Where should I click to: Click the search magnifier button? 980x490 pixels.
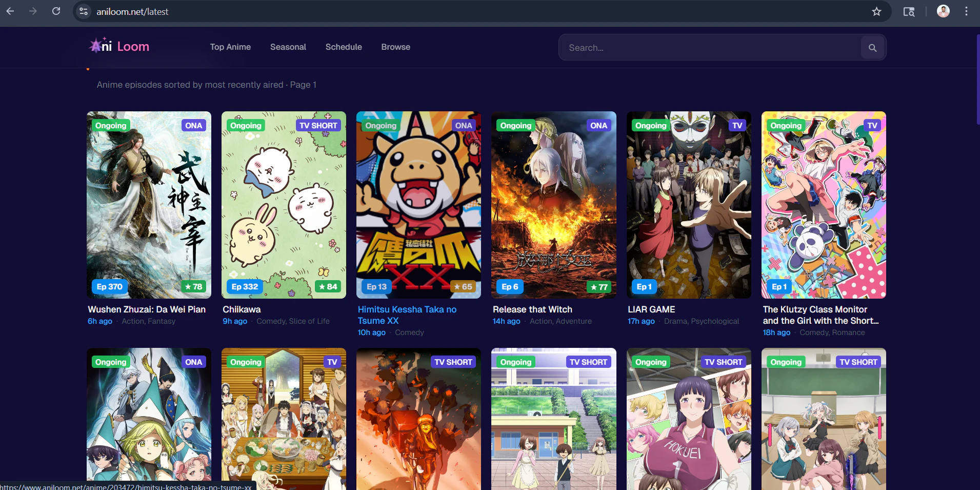click(872, 48)
